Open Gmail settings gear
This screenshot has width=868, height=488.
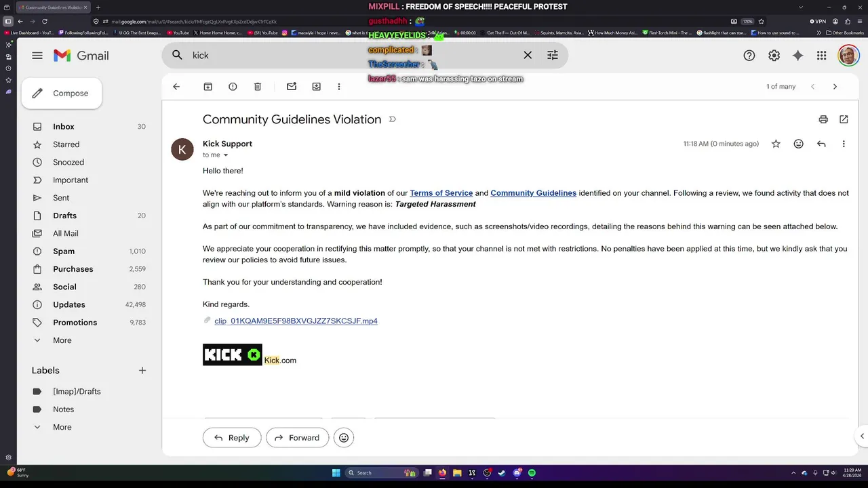pos(774,56)
